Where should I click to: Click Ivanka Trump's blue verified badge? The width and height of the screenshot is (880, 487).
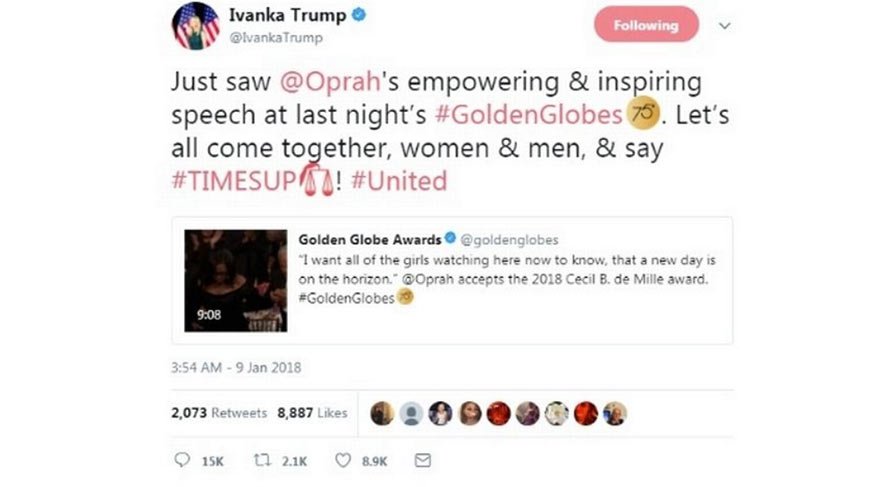coord(359,15)
